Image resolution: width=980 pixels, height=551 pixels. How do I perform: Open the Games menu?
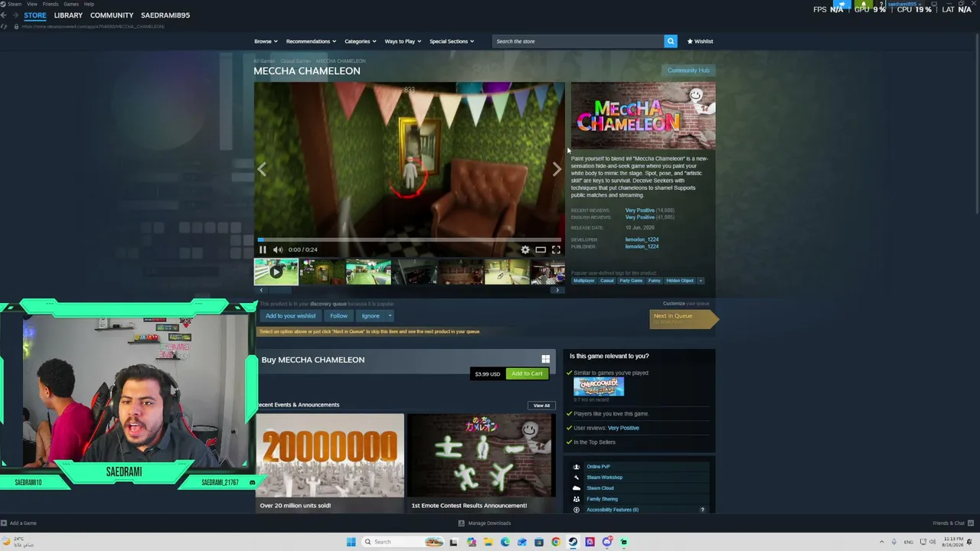coord(71,4)
